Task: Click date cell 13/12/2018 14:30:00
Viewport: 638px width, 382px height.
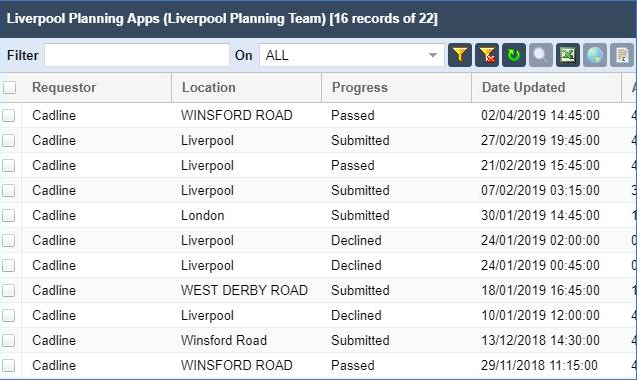Action: pos(540,341)
